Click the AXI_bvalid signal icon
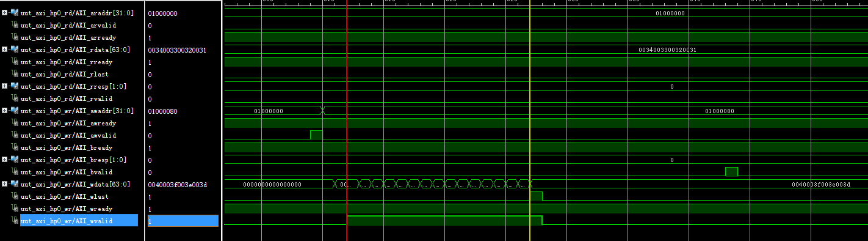868x241 pixels. coord(15,172)
